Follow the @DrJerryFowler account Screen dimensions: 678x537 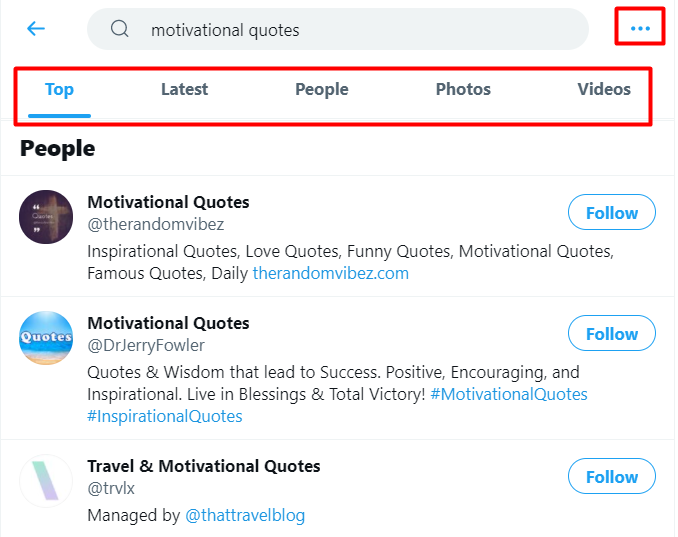tap(611, 334)
